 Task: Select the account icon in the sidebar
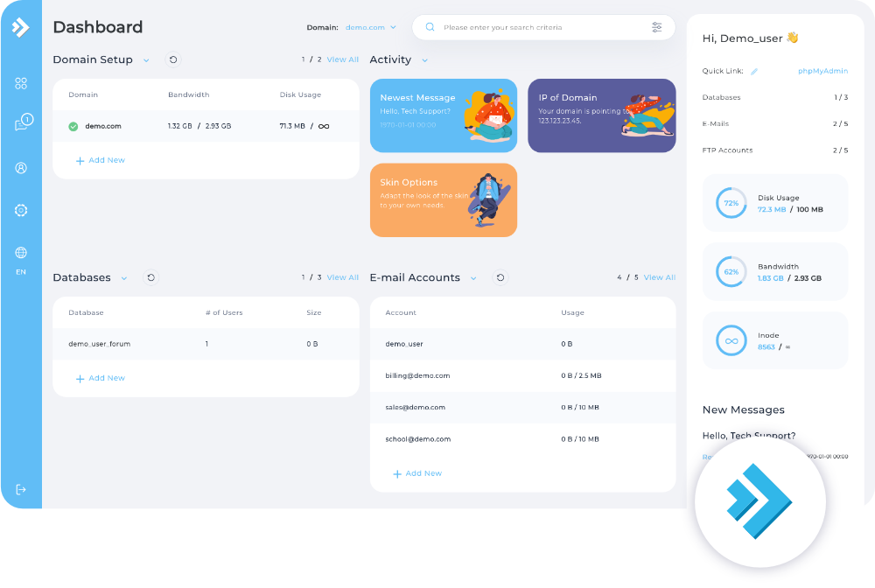tap(19, 168)
